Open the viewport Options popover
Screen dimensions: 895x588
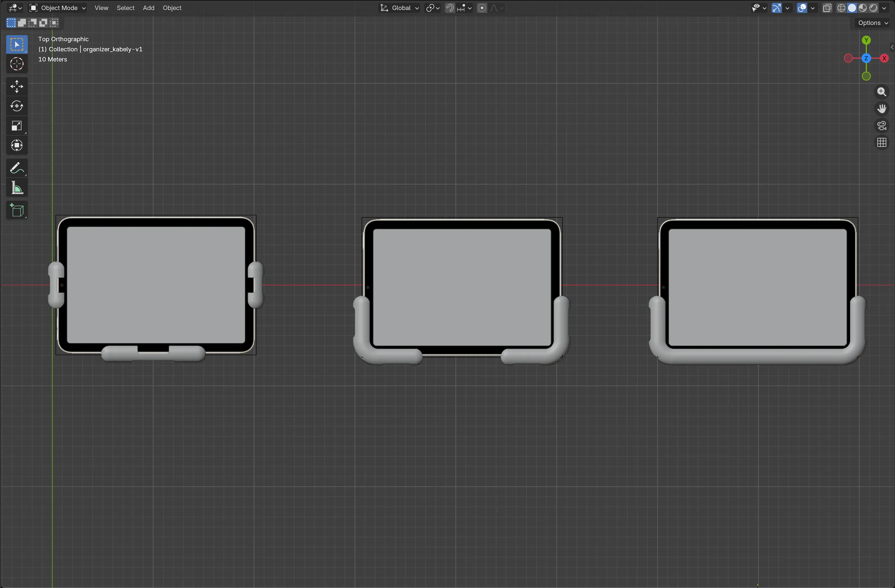(x=871, y=22)
